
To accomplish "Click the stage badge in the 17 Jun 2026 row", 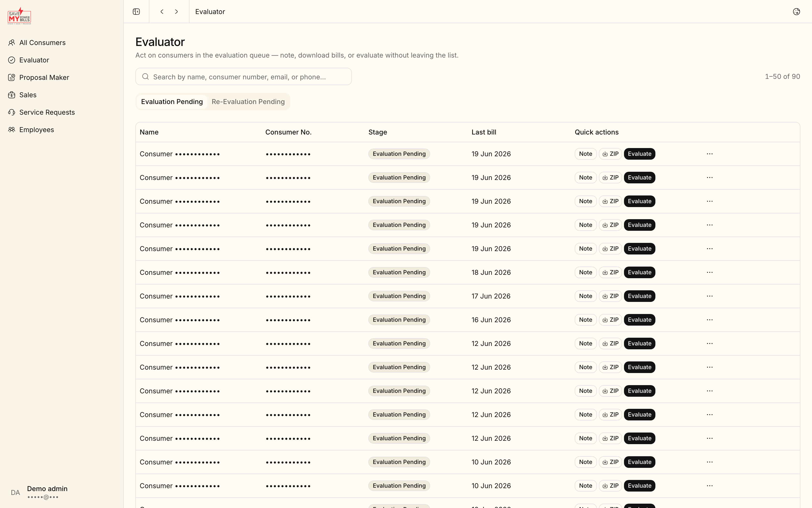I will click(x=399, y=296).
